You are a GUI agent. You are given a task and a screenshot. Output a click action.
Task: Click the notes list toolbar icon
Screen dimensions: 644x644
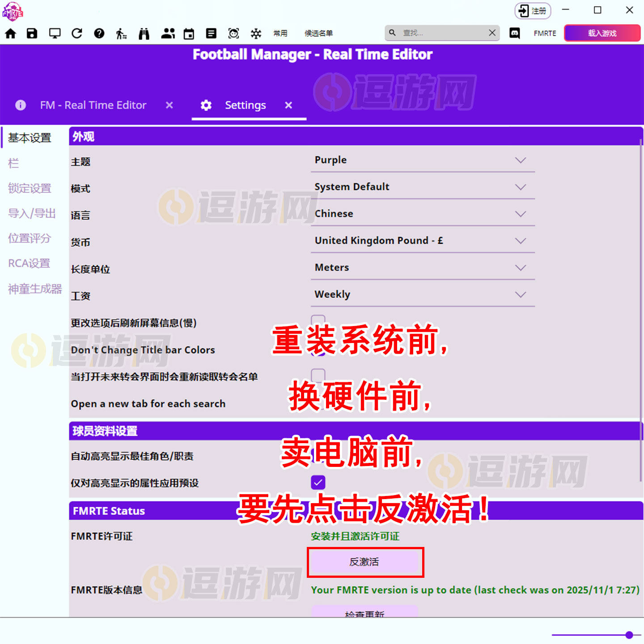(211, 33)
